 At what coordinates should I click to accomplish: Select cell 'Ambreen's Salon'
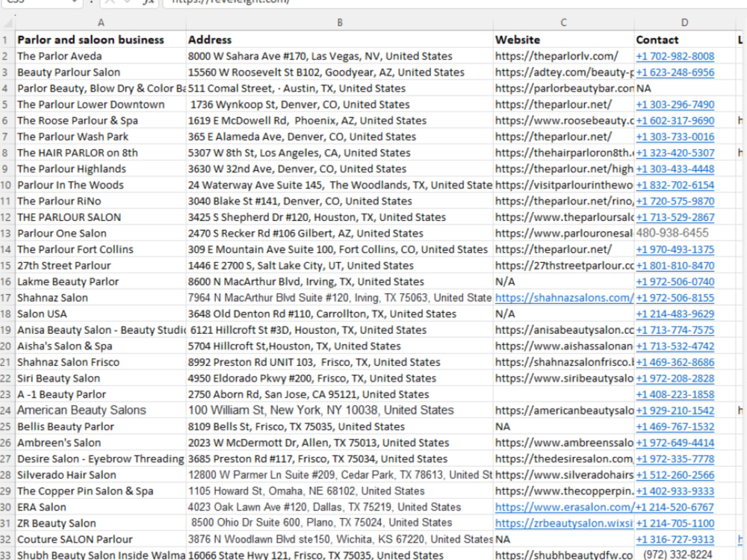coord(101,443)
